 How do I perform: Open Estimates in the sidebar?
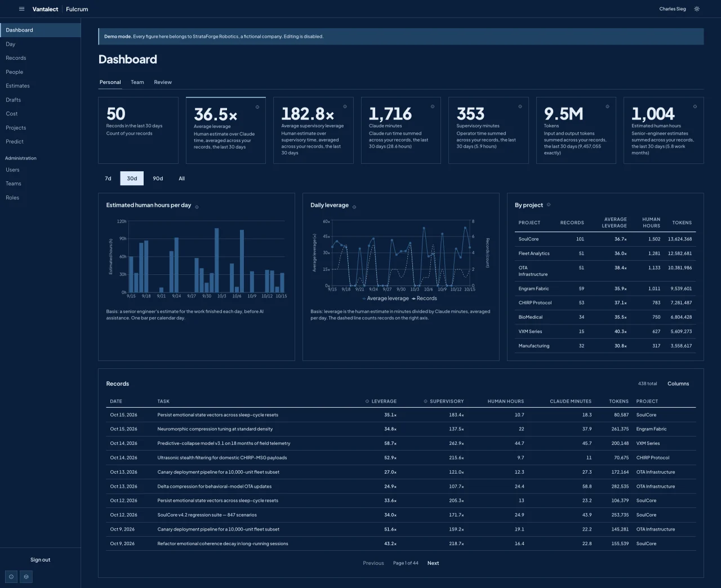click(41, 86)
